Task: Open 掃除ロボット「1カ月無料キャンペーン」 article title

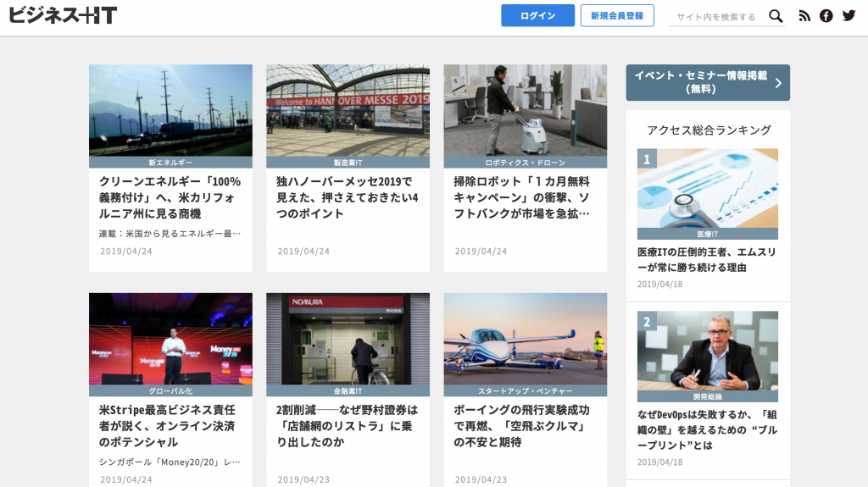Action: pos(521,197)
